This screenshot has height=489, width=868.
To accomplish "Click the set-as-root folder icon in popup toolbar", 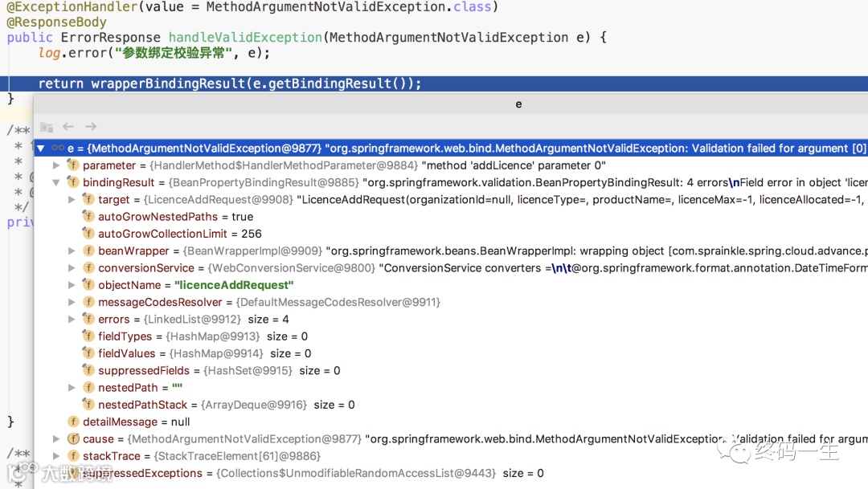I will pyautogui.click(x=47, y=127).
